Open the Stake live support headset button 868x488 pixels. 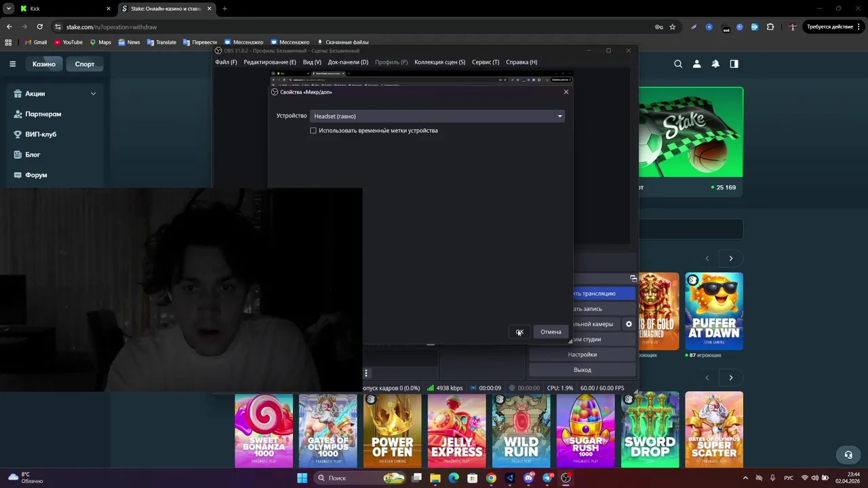(848, 455)
